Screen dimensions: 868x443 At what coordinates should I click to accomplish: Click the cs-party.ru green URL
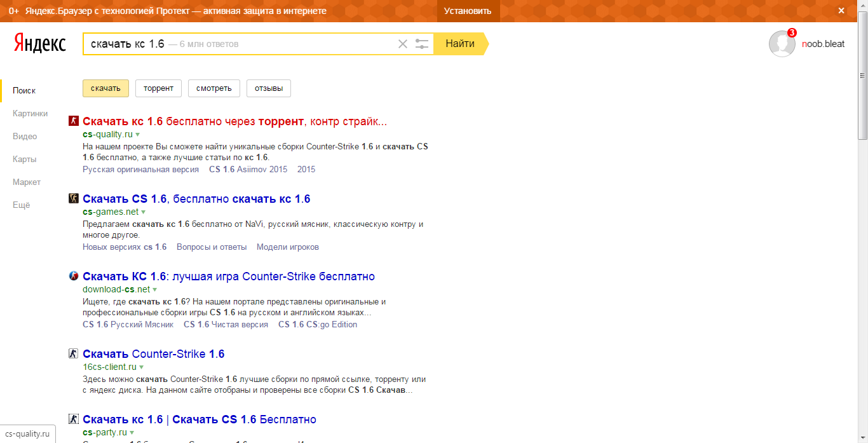[105, 433]
